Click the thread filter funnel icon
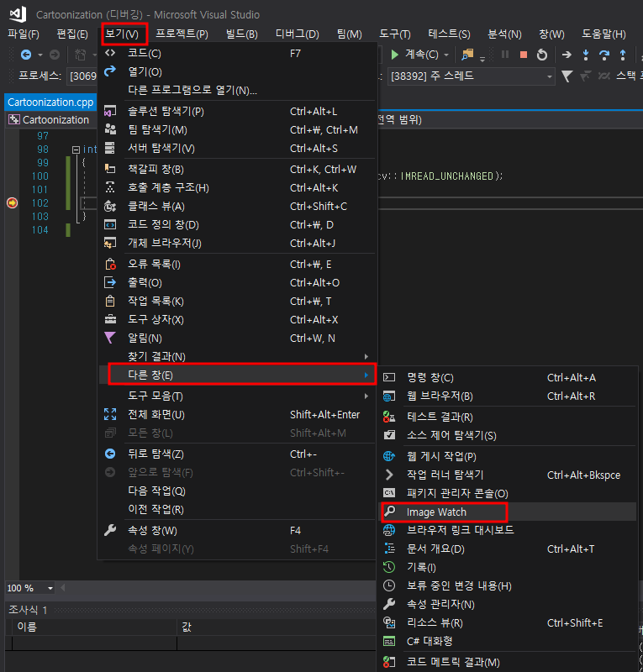 point(567,76)
